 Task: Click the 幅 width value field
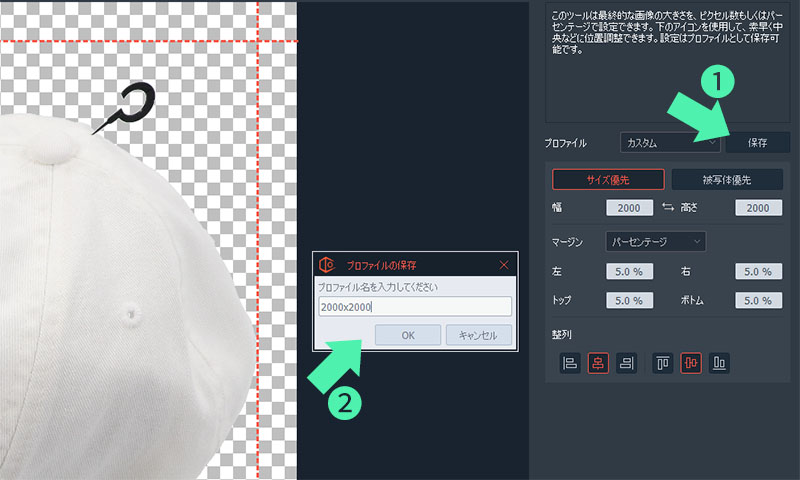tap(629, 208)
